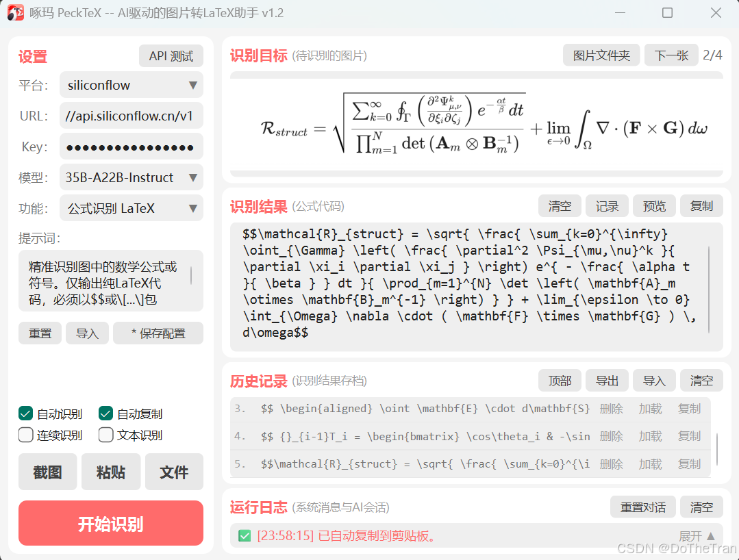Click the 2/4 image counter
This screenshot has width=739, height=560.
[x=712, y=55]
